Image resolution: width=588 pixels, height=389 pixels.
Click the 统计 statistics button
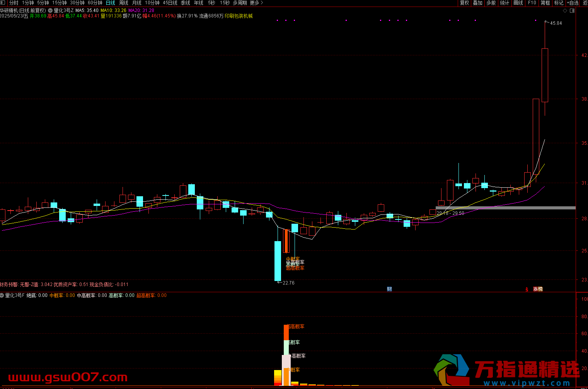pos(504,3)
